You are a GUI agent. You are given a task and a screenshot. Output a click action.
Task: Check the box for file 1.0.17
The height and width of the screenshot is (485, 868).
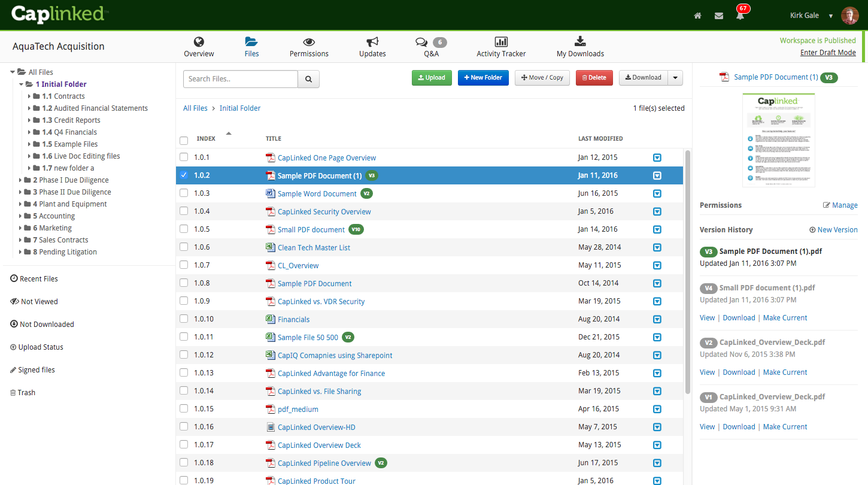click(x=184, y=445)
